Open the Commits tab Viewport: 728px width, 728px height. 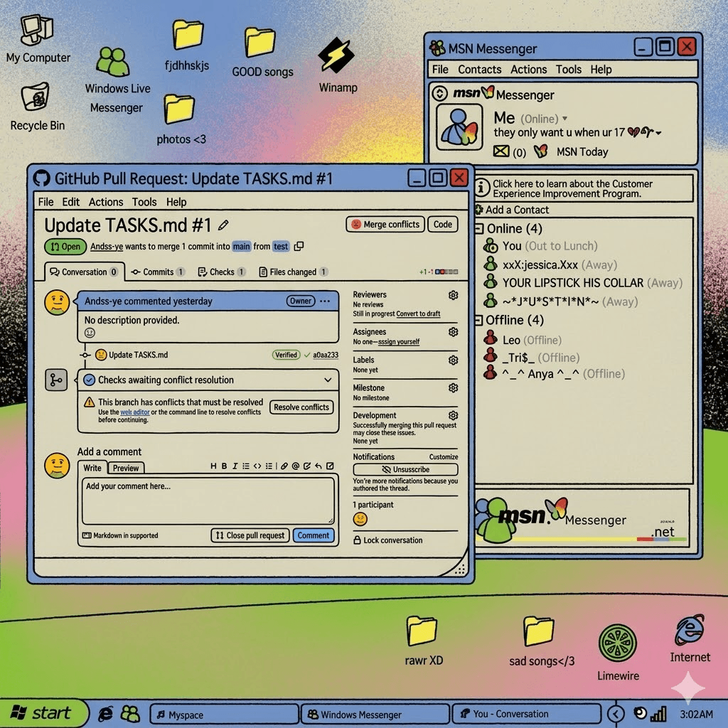pos(158,272)
